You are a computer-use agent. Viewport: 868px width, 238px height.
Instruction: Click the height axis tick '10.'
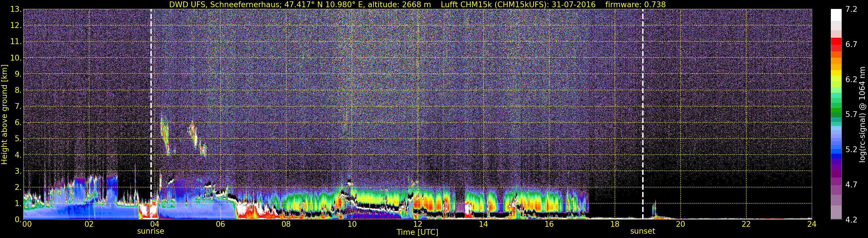tap(16, 58)
